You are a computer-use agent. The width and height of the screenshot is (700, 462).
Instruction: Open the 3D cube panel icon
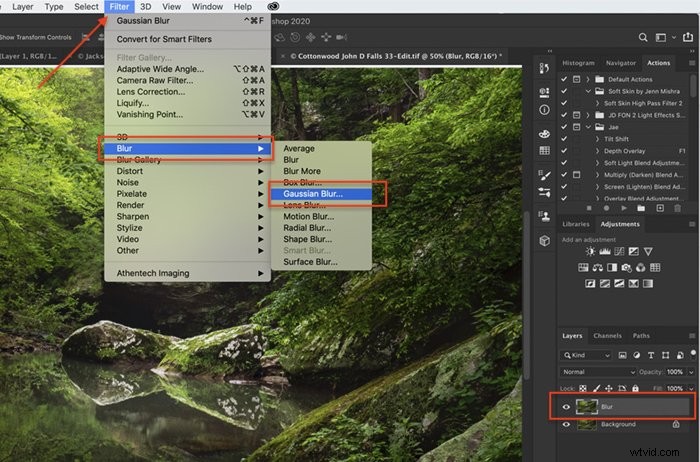point(544,241)
